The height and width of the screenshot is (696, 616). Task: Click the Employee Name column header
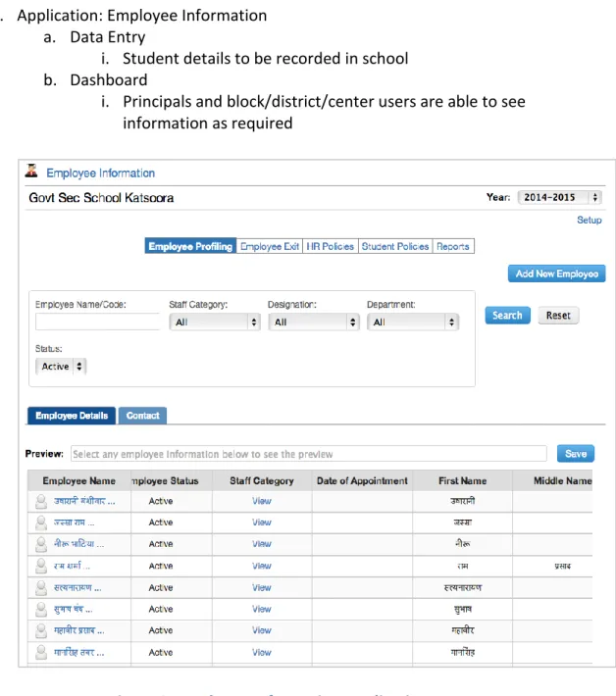click(x=79, y=480)
